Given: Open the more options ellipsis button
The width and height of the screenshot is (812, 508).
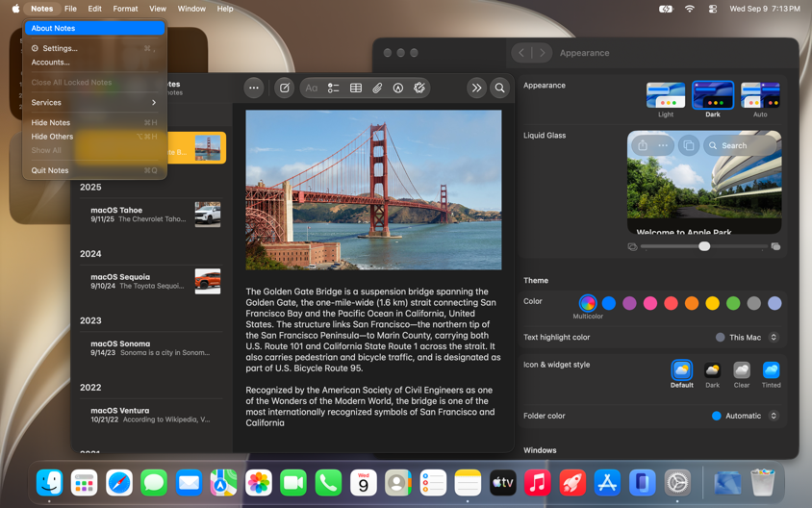Looking at the screenshot, I should tap(254, 88).
